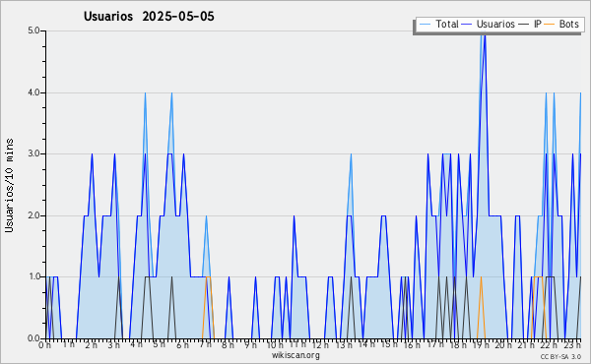Click the 'CC BY-SA 3.0' license text
This screenshot has width=591, height=364.
coord(560,357)
